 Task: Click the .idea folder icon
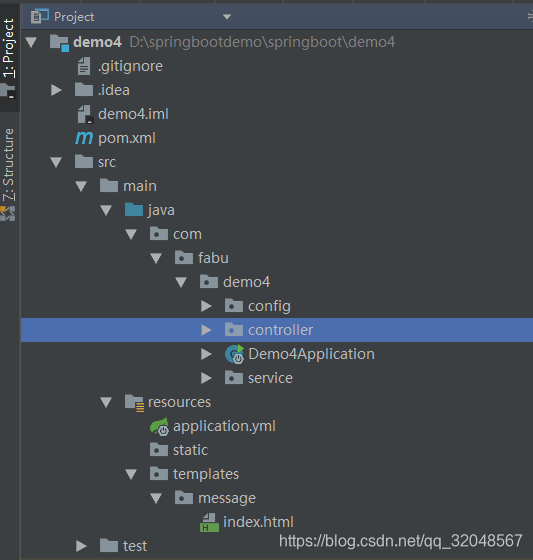click(x=84, y=90)
